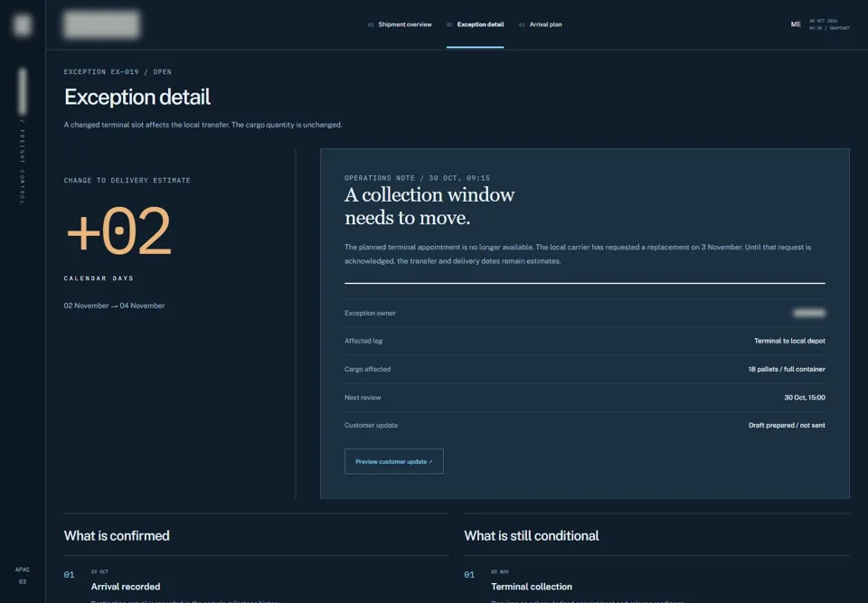Click the Exception detail page heading
This screenshot has height=603, width=868.
[137, 98]
